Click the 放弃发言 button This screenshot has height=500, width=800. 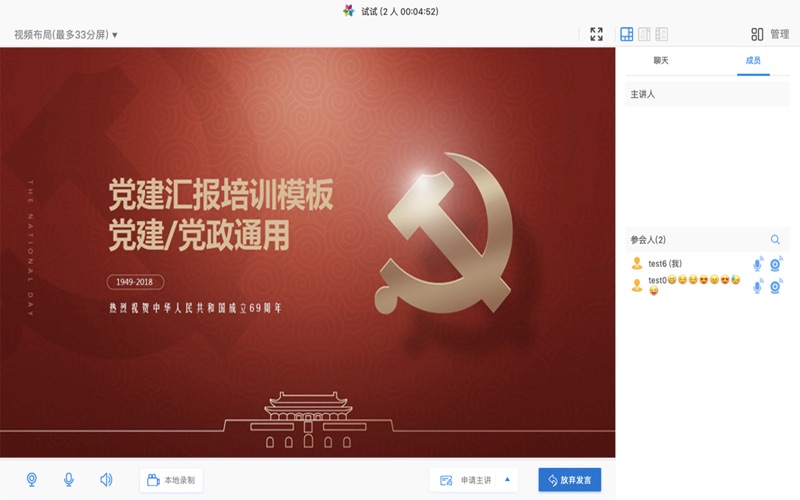570,480
